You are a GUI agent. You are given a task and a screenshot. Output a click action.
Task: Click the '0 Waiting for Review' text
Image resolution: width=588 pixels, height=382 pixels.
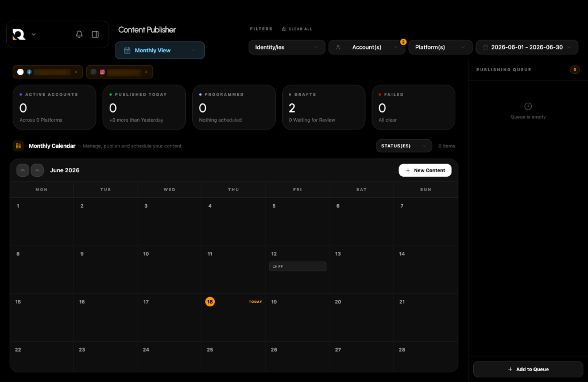pyautogui.click(x=312, y=120)
